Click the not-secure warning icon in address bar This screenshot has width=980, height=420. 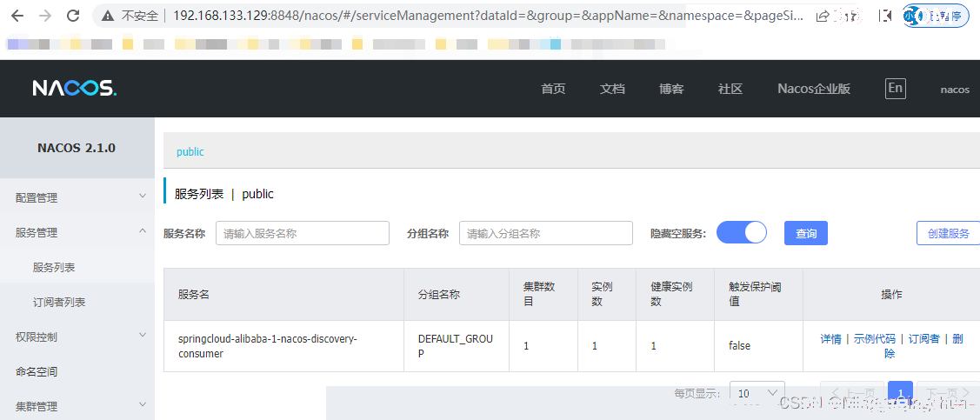(109, 16)
